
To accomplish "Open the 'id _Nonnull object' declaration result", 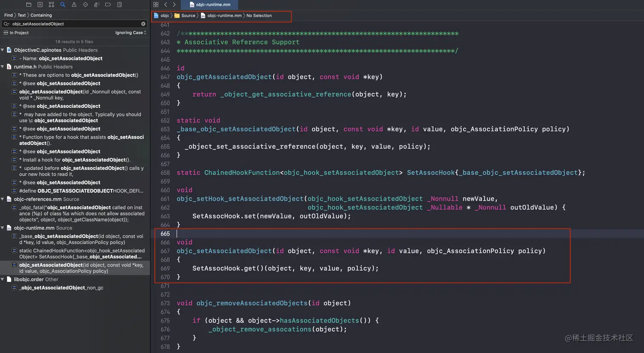I will point(75,95).
